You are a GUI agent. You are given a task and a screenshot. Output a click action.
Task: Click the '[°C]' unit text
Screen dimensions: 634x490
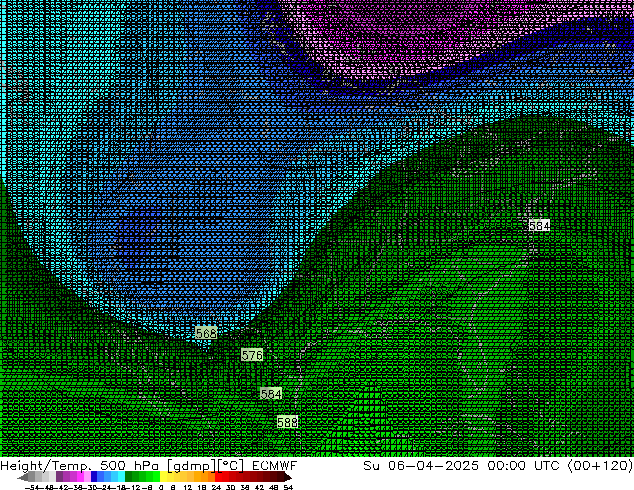[232, 466]
